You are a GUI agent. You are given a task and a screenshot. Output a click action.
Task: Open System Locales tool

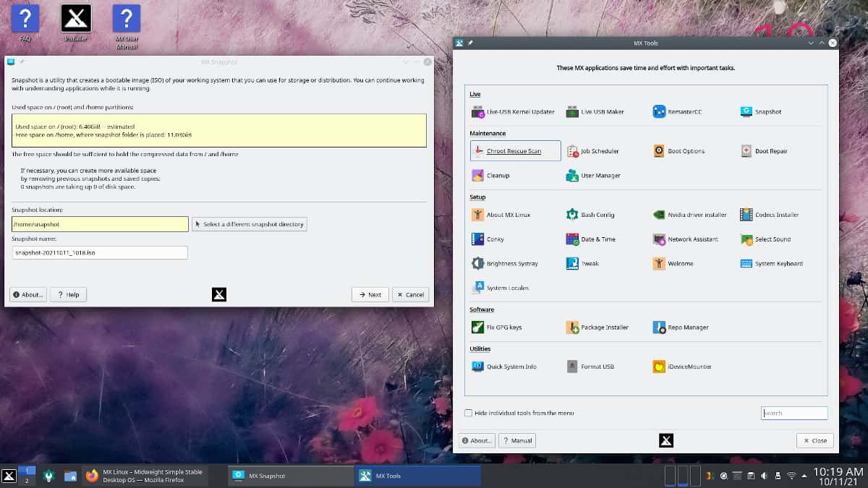[500, 288]
